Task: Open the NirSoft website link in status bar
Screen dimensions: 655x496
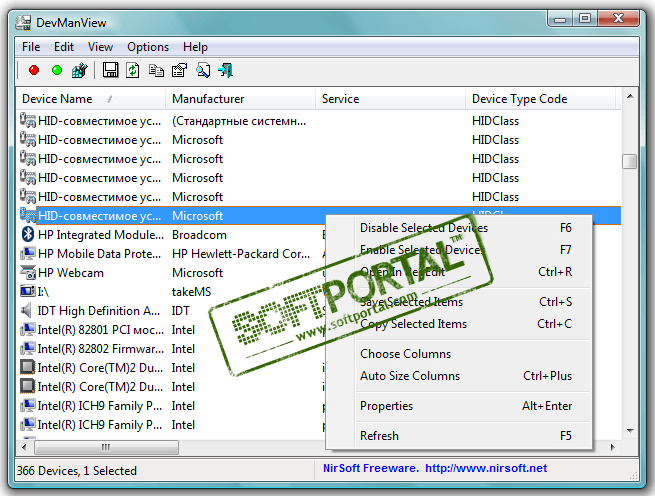Action: (486, 468)
